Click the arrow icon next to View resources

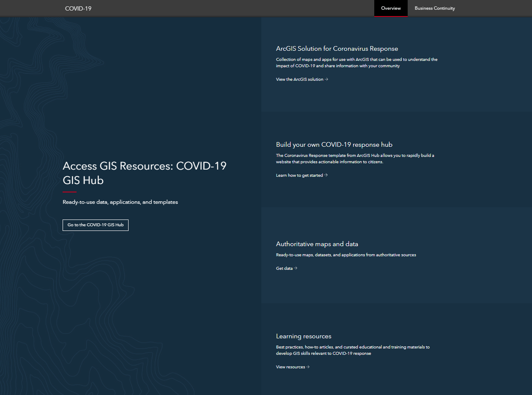point(307,367)
